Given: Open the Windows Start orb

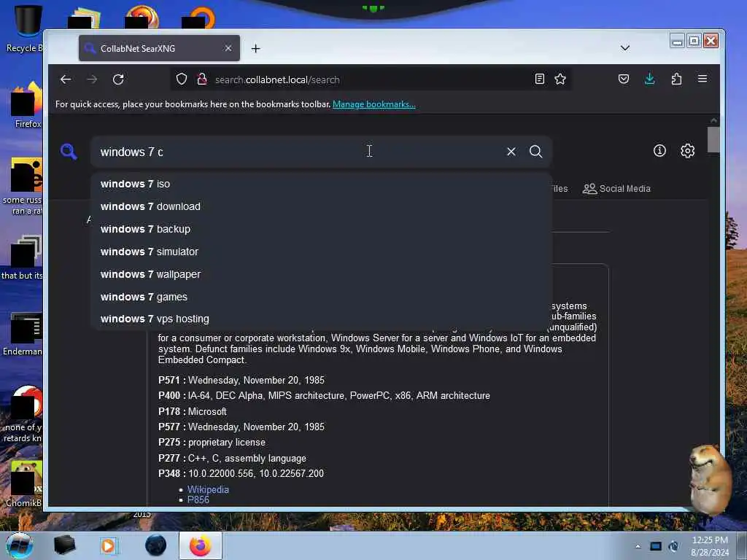Looking at the screenshot, I should coord(20,545).
